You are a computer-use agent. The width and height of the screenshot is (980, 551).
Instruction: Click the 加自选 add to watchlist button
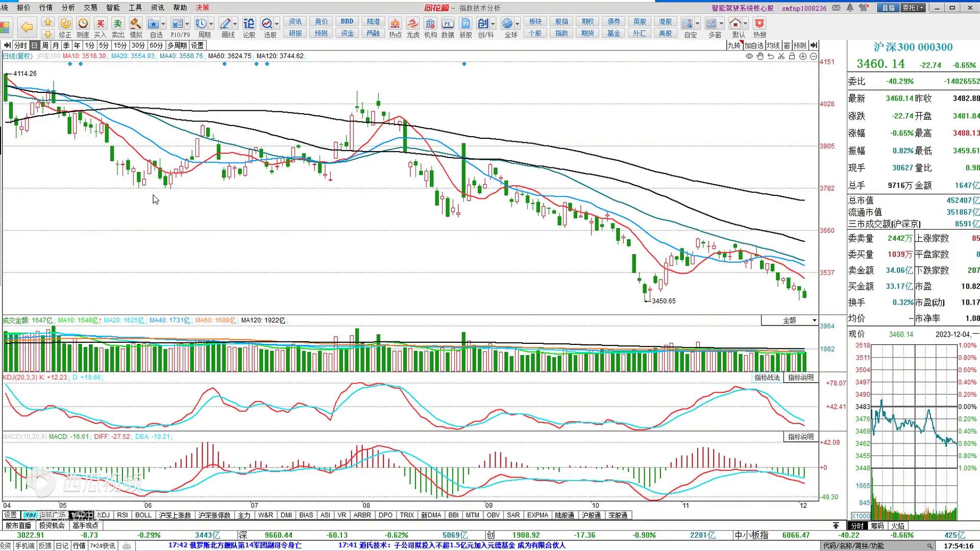(x=753, y=45)
